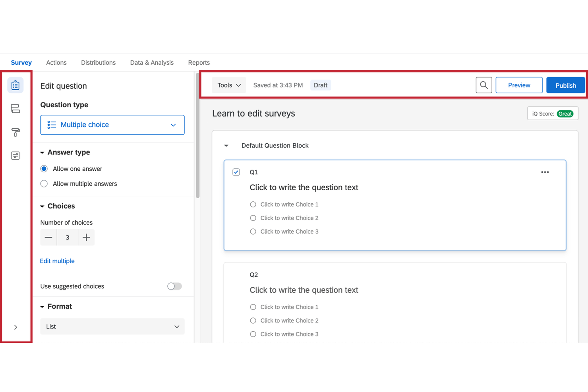Open the Q1 ellipsis options menu
588x392 pixels.
pyautogui.click(x=545, y=172)
